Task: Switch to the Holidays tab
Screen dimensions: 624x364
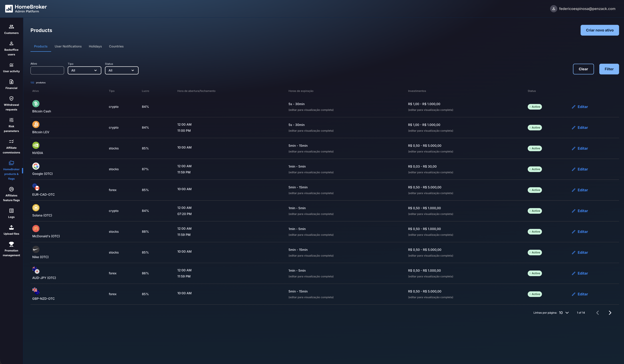Action: [95, 47]
